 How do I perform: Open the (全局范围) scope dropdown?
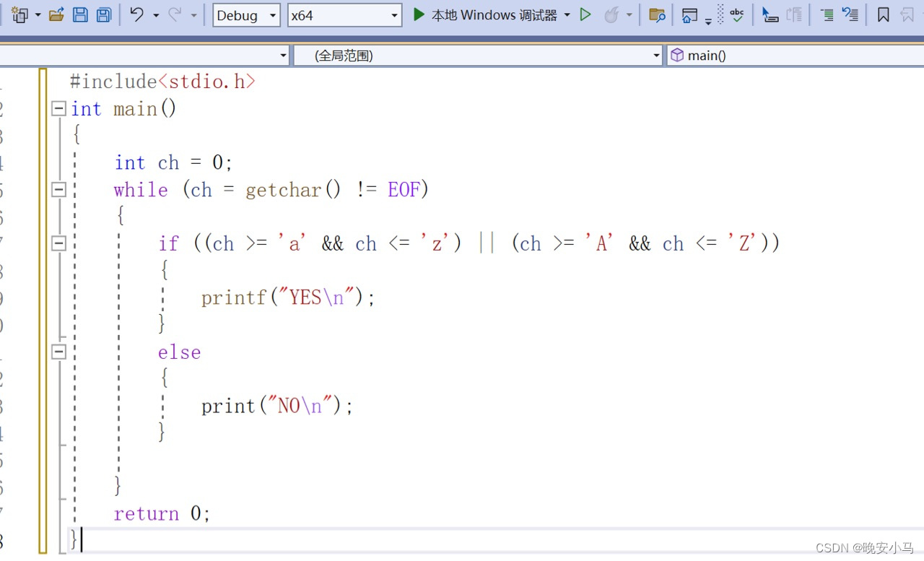pyautogui.click(x=478, y=56)
